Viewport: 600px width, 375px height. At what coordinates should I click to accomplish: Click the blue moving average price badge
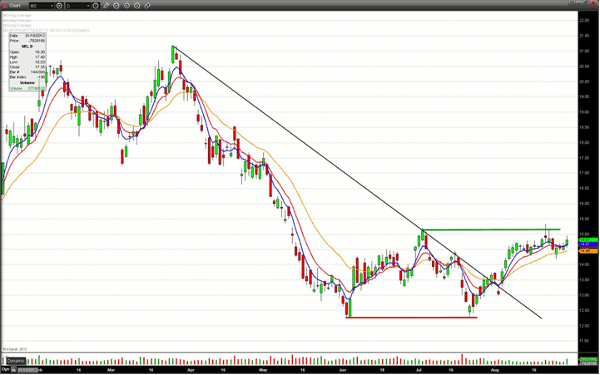click(x=589, y=244)
